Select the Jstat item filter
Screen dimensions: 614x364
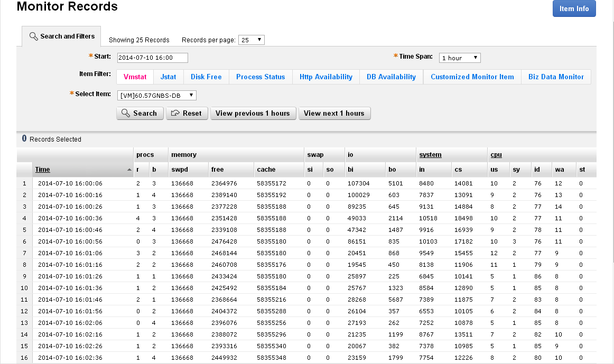point(169,77)
